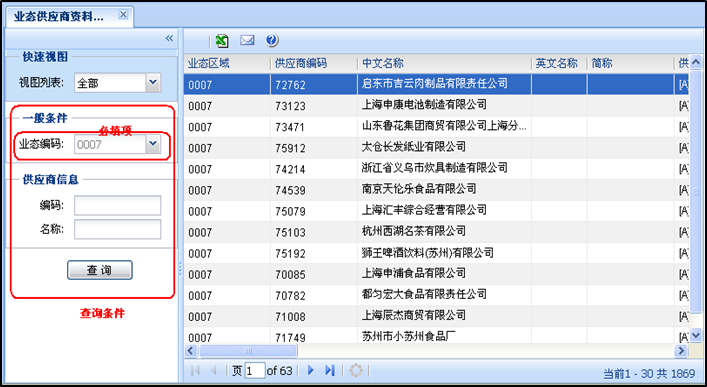707x387 pixels.
Task: Sort by 简称 column header
Action: tap(630, 64)
